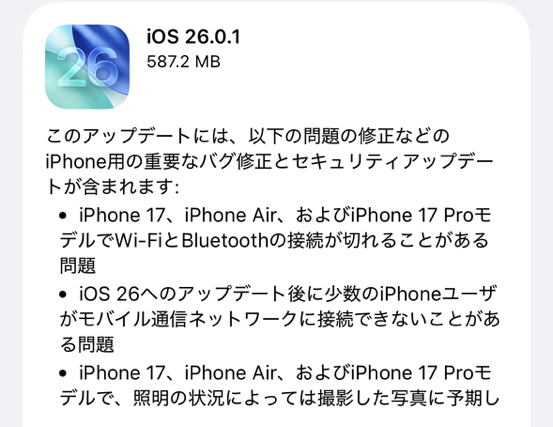
Task: Click the lone "問題" line ending first bullet
Action: [78, 266]
